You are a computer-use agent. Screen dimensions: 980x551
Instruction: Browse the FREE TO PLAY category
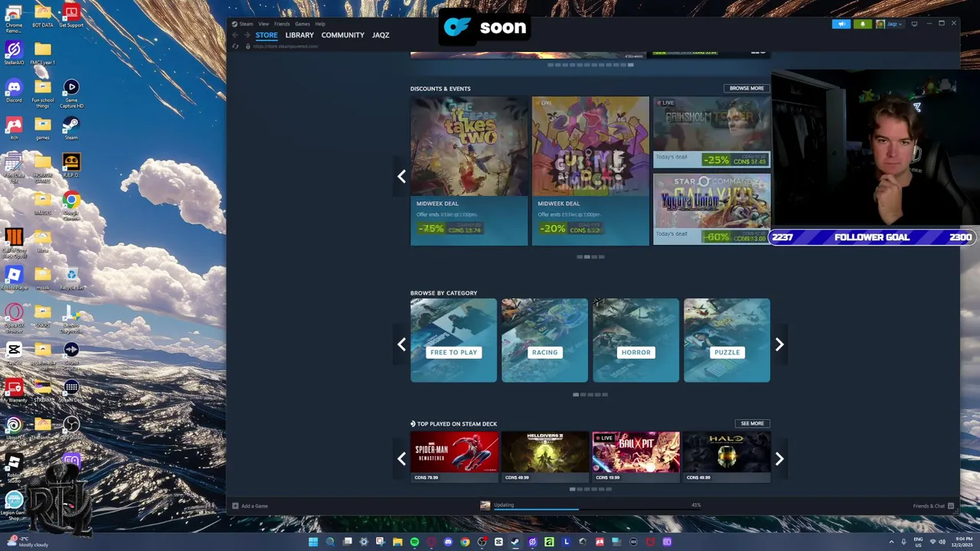click(x=453, y=340)
